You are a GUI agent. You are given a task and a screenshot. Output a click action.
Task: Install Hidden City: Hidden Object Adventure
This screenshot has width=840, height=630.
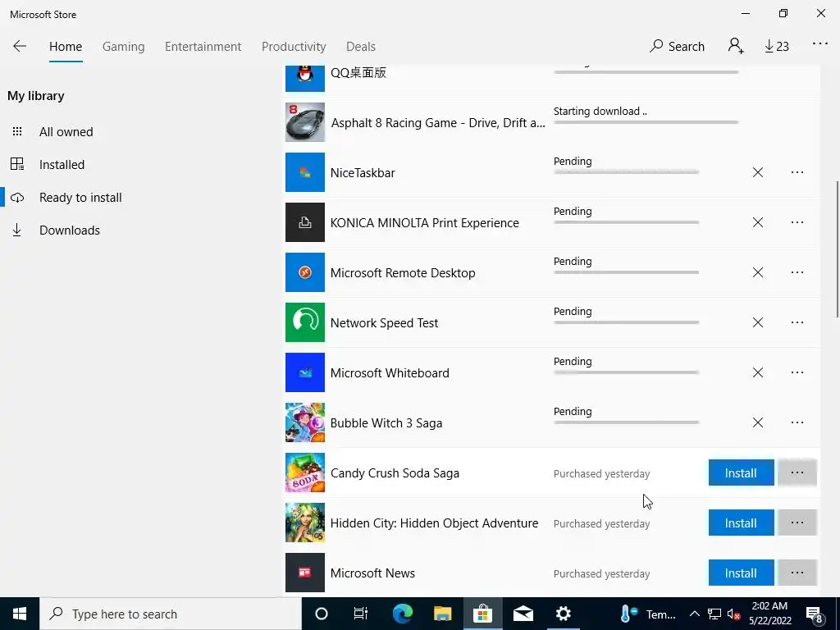[x=741, y=523]
